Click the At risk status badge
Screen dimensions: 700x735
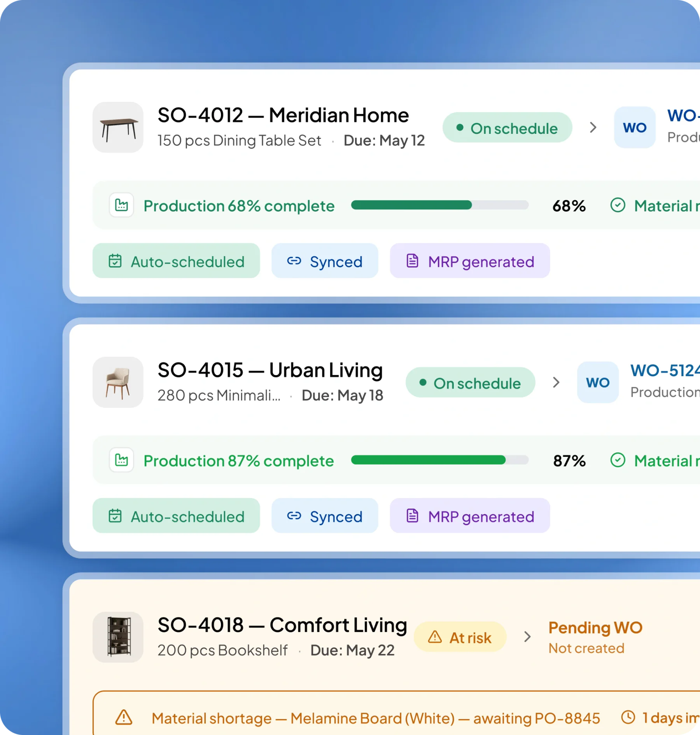(x=460, y=637)
